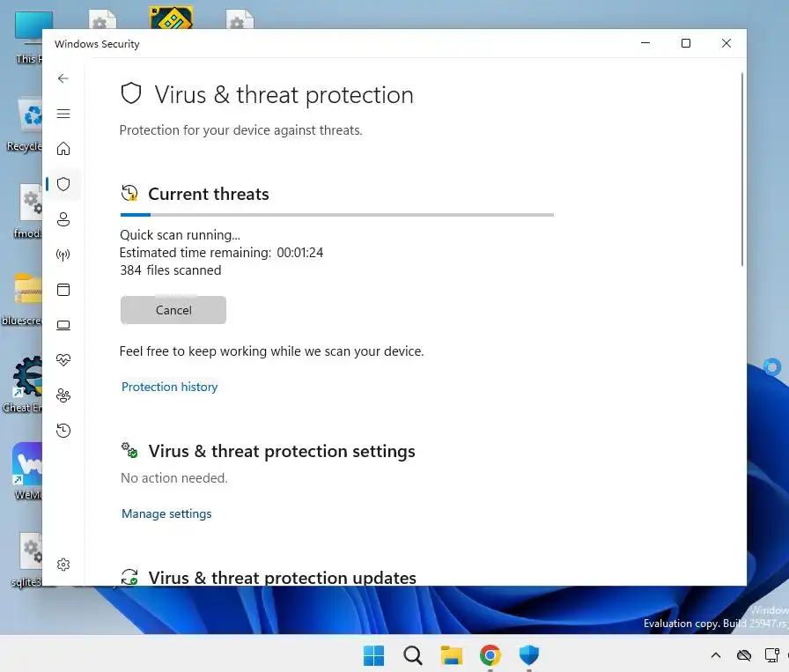Select the sqlite3 file on desktop
Viewport: 789px width, 672px height.
tap(27, 560)
